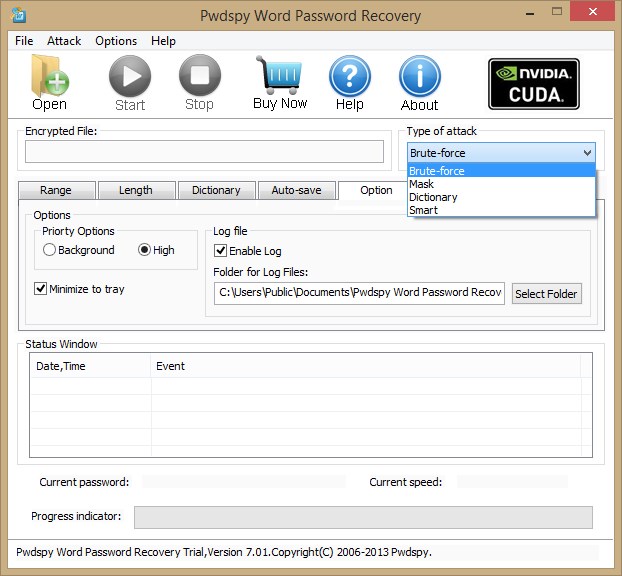Click the Select Folder button
Image resolution: width=622 pixels, height=576 pixels.
(x=547, y=294)
